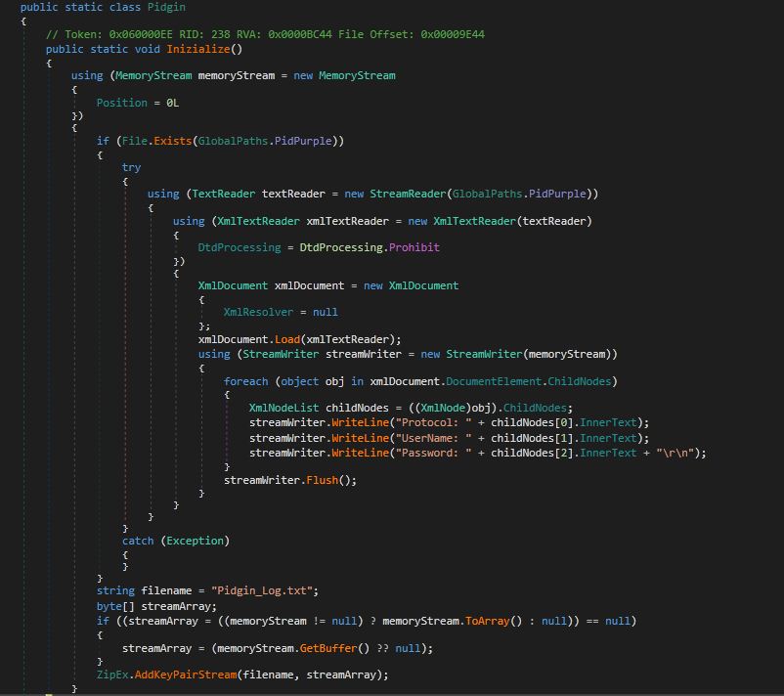784x696 pixels.
Task: Click the Token 0x060000EE comment line
Action: [x=265, y=34]
